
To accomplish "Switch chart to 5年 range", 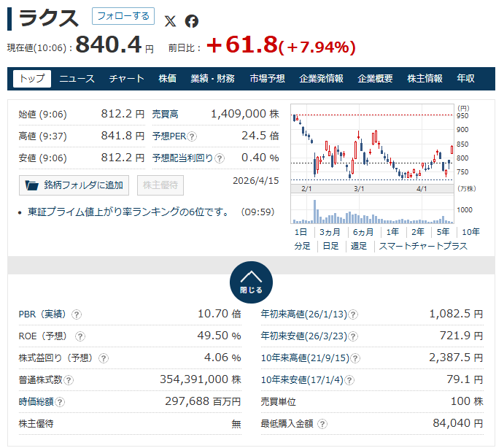I will coord(443,232).
